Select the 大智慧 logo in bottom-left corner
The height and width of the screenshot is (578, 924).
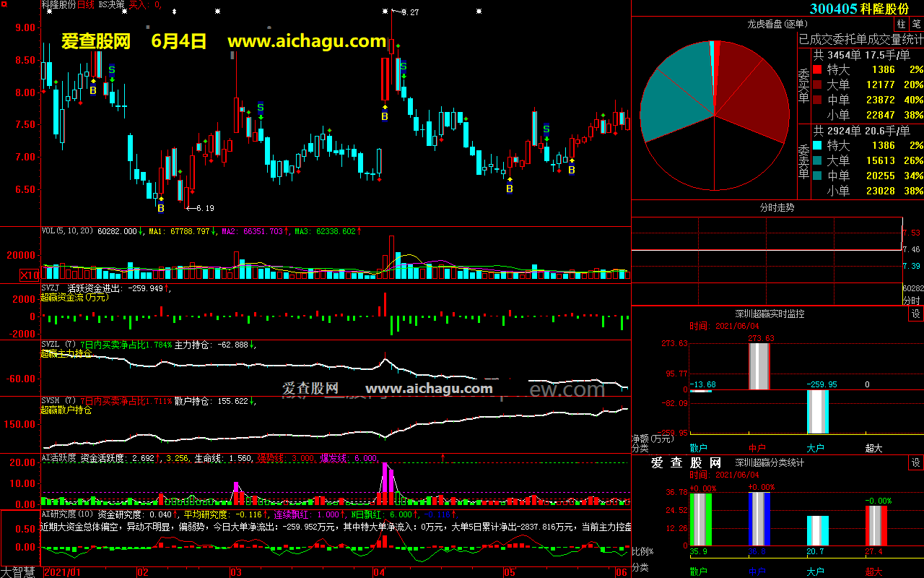coord(19,572)
